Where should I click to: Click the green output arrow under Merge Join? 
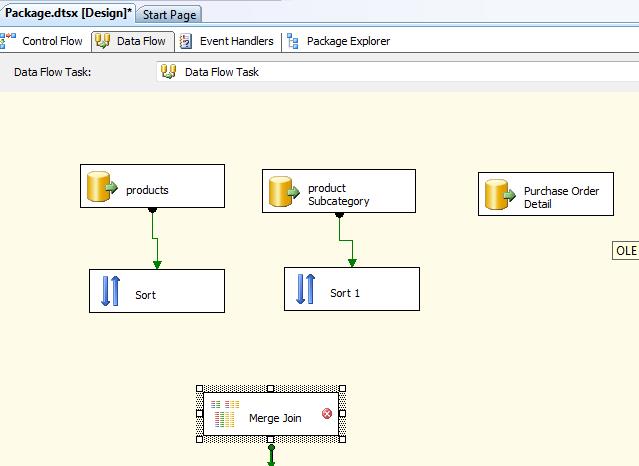pyautogui.click(x=271, y=454)
